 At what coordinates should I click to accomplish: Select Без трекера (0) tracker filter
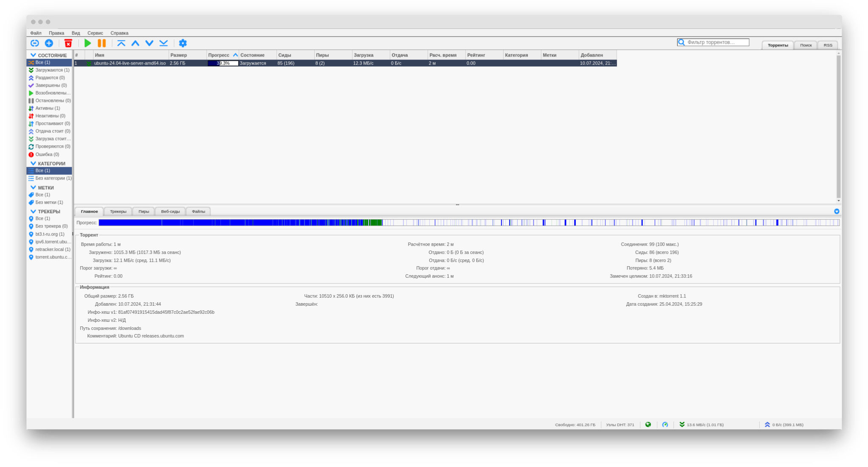tap(49, 226)
